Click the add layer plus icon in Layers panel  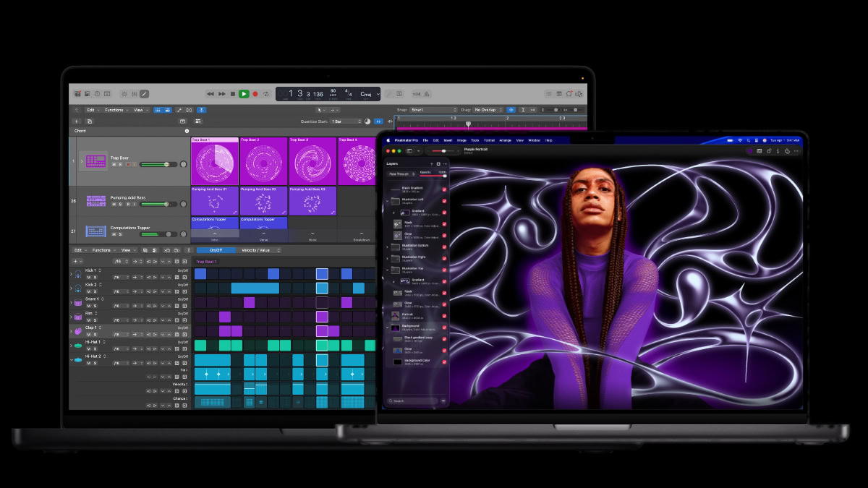(431, 165)
